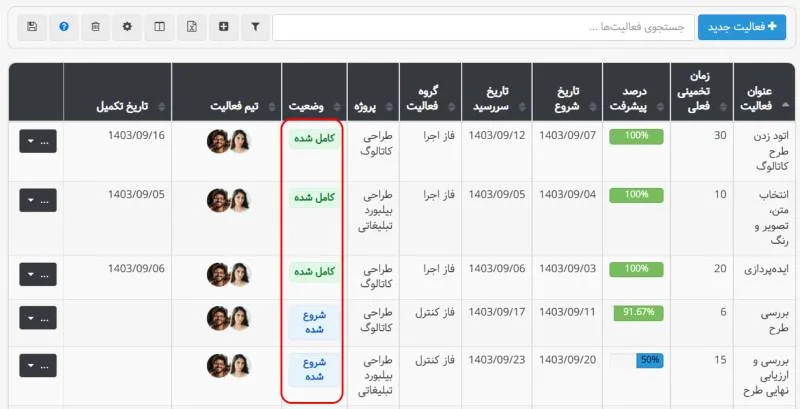Click the bearded man avatar in بررسی و ارزیابی نهایی row
Viewport: 800px width, 409px height.
click(218, 366)
